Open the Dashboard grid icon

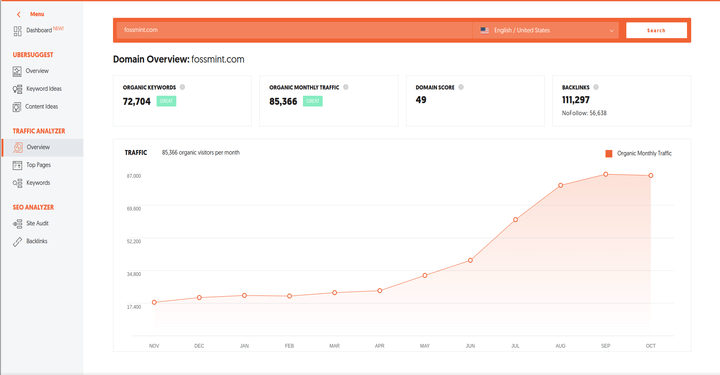point(17,31)
